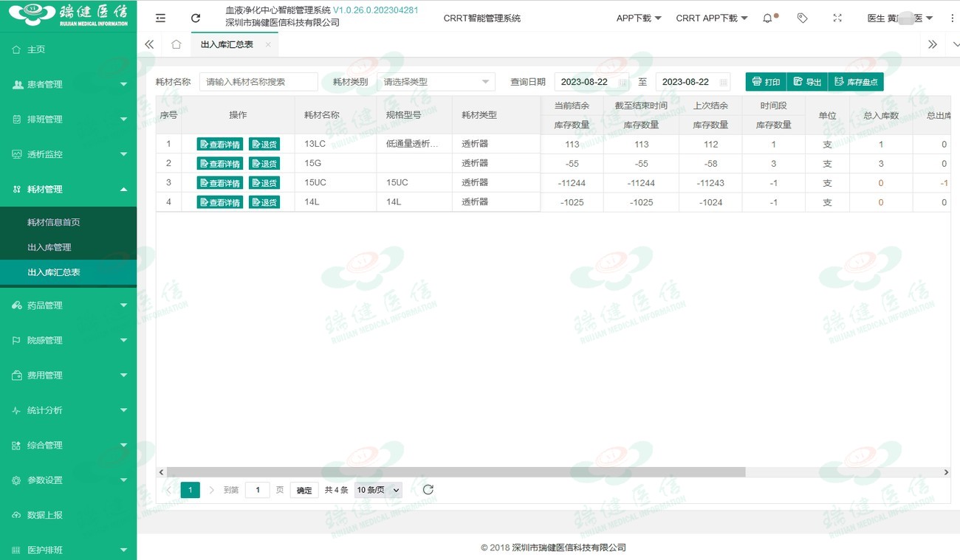The height and width of the screenshot is (560, 960).
Task: Open 主页 in the sidebar
Action: coord(68,49)
